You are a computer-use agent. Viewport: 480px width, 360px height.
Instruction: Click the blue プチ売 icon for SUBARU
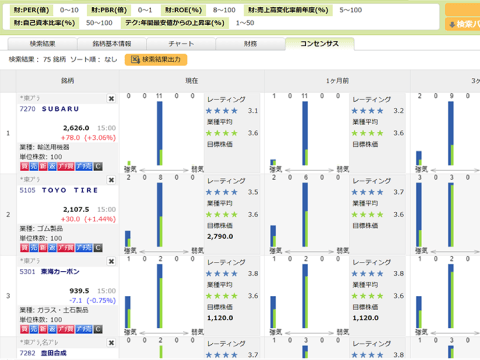[x=84, y=166]
